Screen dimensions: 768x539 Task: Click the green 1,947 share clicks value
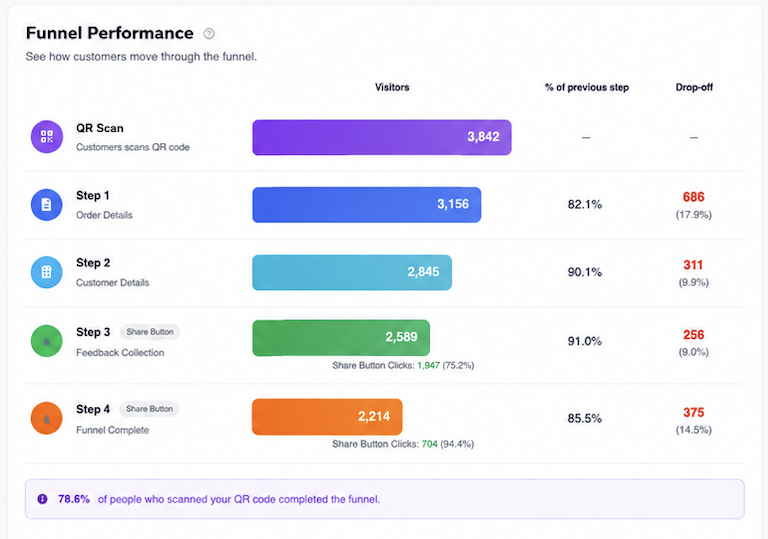coord(429,366)
